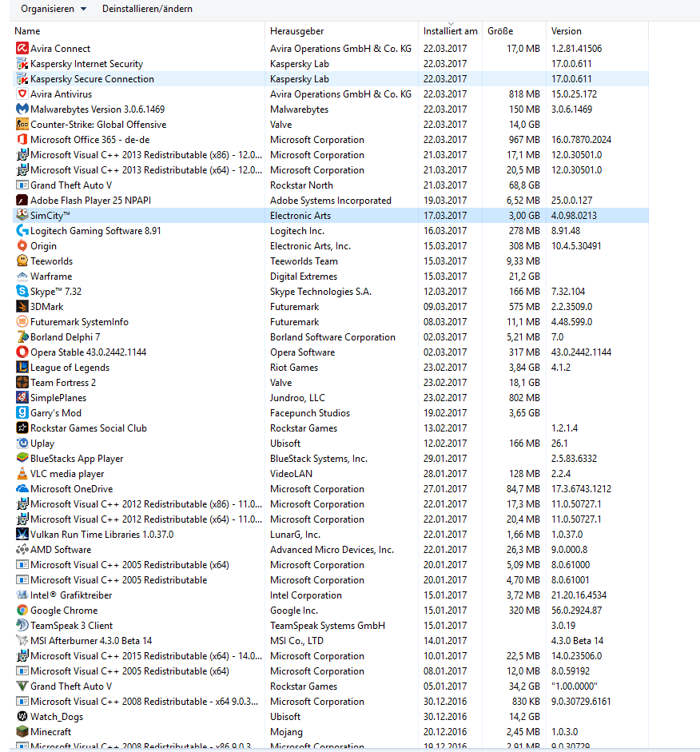Click the Teeworlds icon

tap(22, 261)
